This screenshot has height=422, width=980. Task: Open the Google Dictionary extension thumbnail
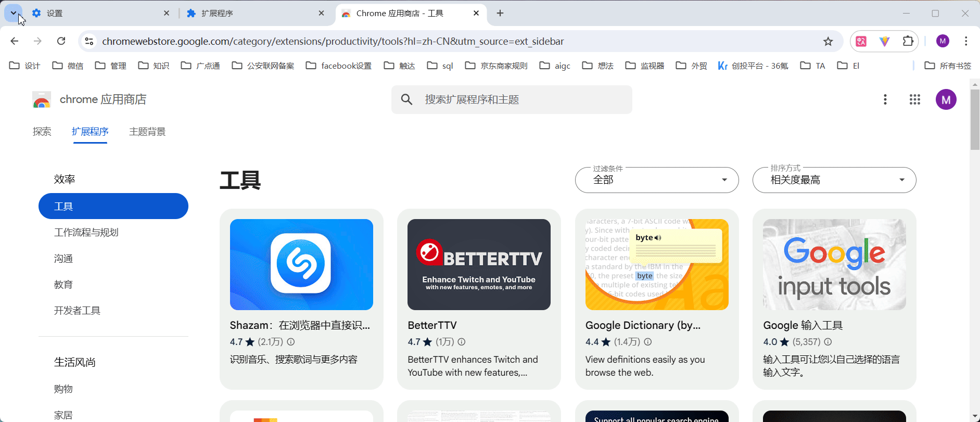[x=657, y=264]
